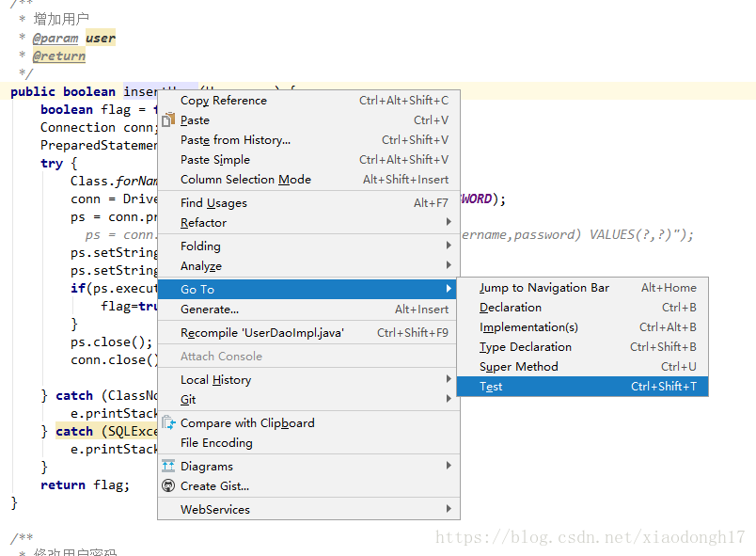756x556 pixels.
Task: Click the 'return flag;' statement
Action: point(86,485)
